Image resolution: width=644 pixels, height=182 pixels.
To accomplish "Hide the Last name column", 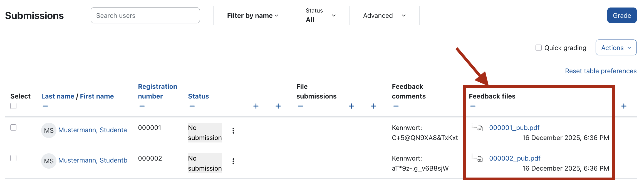I will coord(45,106).
